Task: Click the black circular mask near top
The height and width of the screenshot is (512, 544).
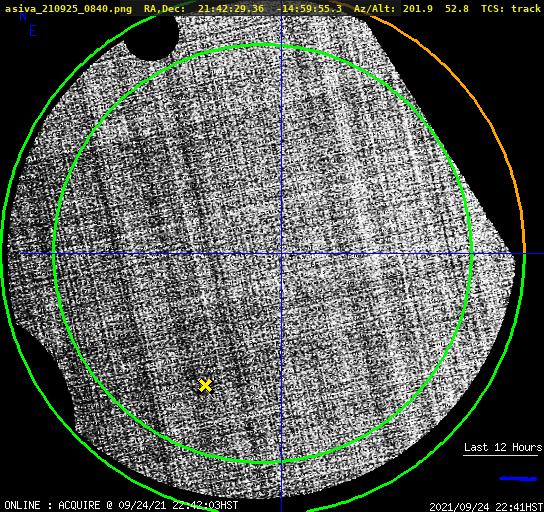Action: coord(152,36)
